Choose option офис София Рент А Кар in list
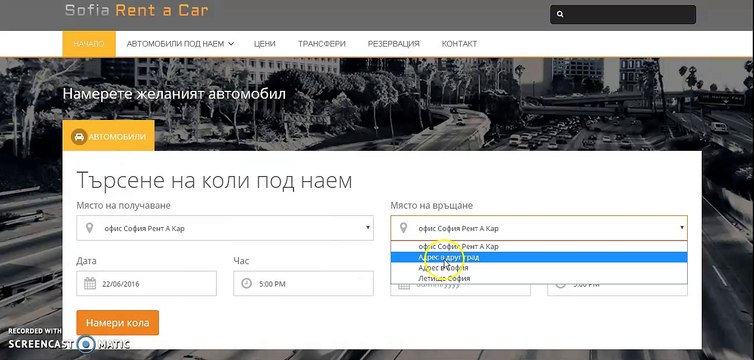Viewport: 754px width, 360px height. 539,247
